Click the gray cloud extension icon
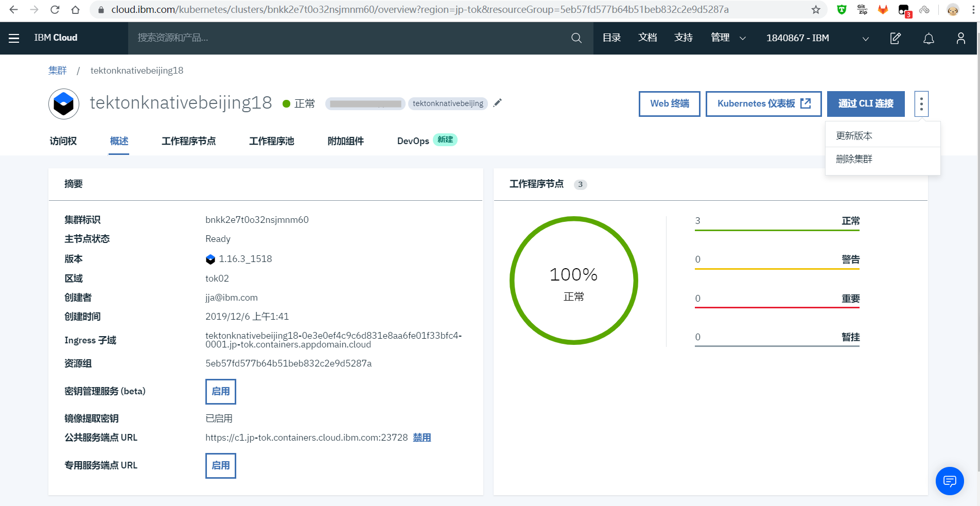This screenshot has height=506, width=980. 924,10
